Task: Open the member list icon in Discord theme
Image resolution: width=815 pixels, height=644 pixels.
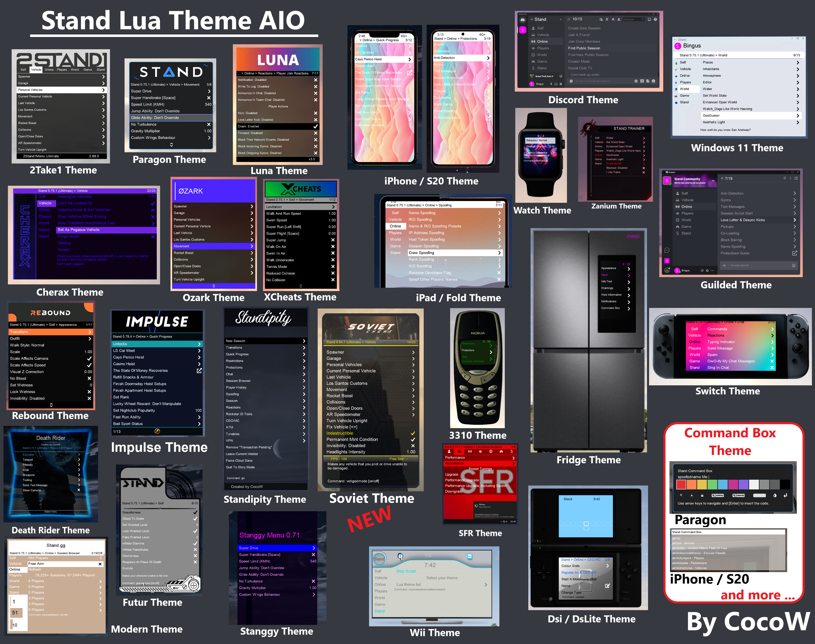Action: (619, 20)
